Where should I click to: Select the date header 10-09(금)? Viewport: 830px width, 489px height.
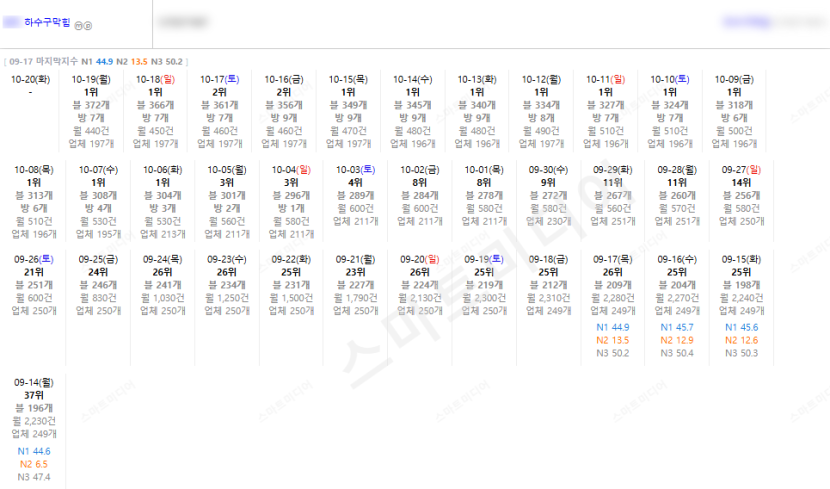pyautogui.click(x=734, y=79)
